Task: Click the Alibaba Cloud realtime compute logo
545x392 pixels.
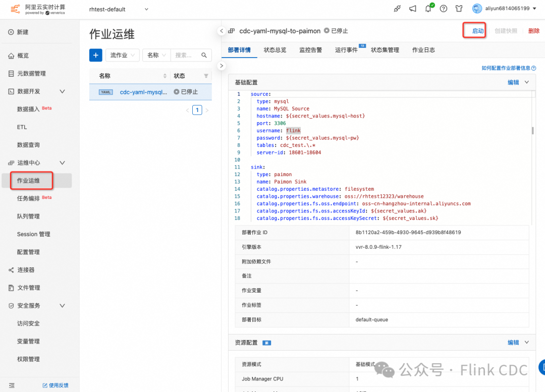Action: (x=38, y=10)
